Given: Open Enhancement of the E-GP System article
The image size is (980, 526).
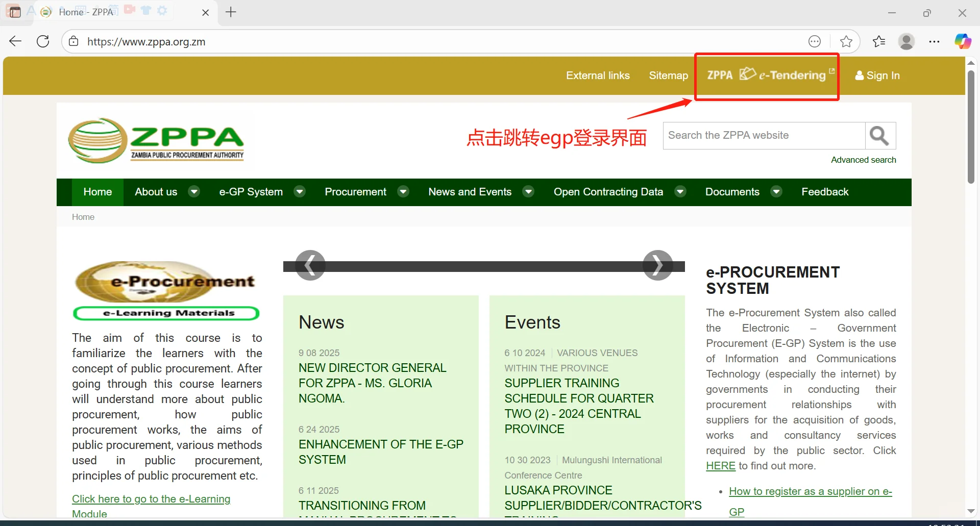Looking at the screenshot, I should click(381, 452).
